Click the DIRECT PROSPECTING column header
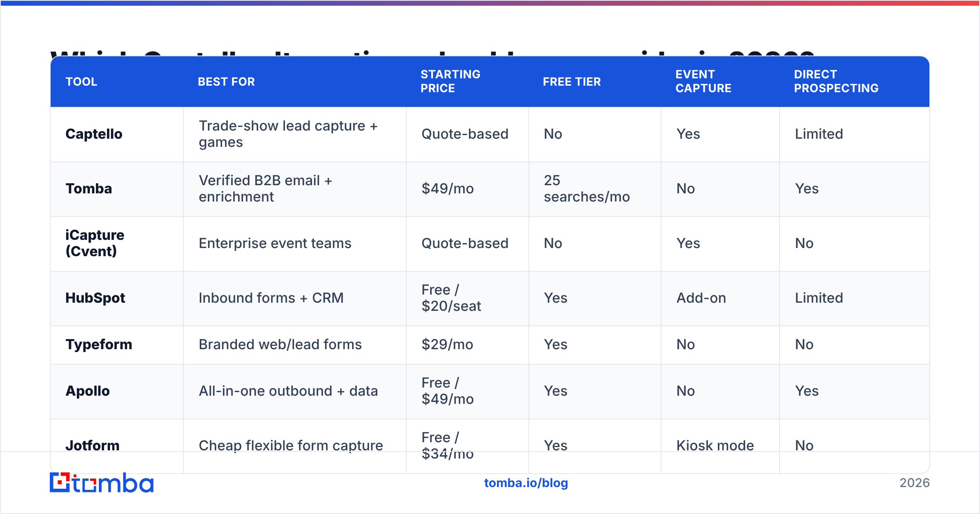 coord(836,81)
